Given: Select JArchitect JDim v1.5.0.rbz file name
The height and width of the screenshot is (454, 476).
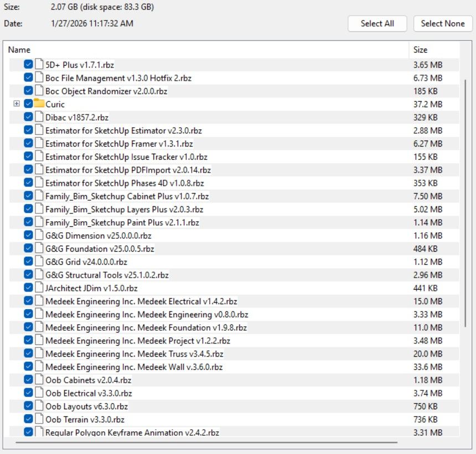Looking at the screenshot, I should click(x=91, y=288).
